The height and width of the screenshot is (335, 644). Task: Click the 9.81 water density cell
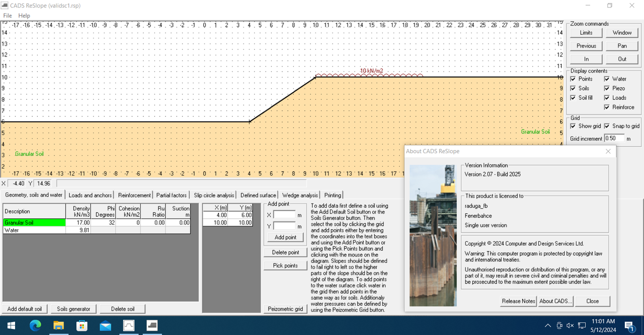pos(78,230)
